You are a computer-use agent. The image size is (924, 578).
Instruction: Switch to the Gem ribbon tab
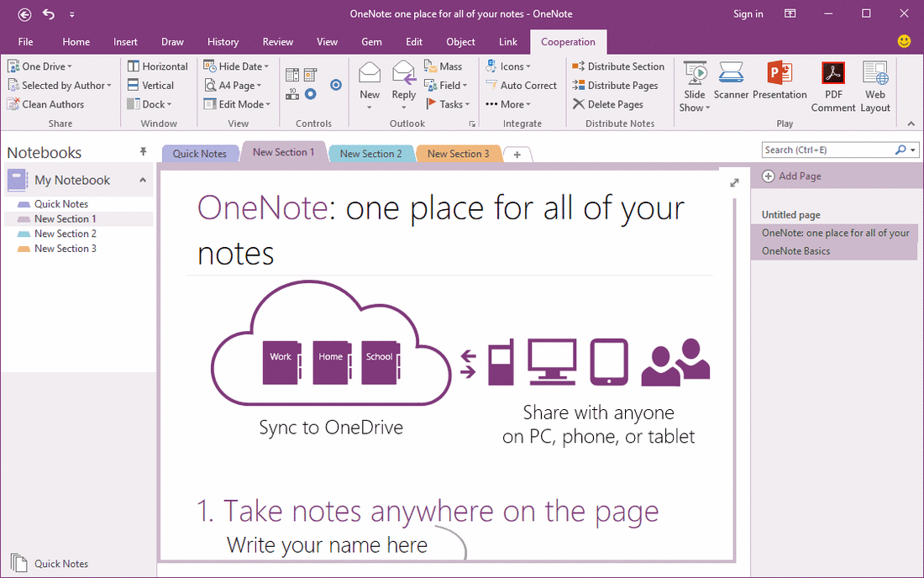[x=371, y=42]
